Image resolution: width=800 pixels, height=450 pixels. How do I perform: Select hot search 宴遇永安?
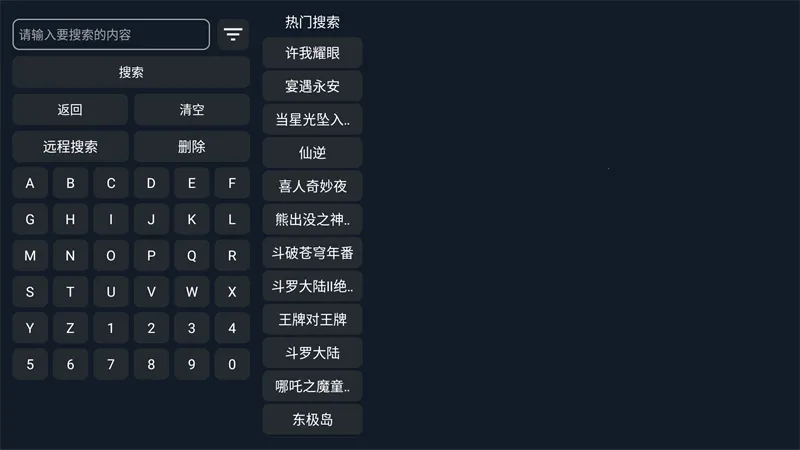(x=312, y=87)
